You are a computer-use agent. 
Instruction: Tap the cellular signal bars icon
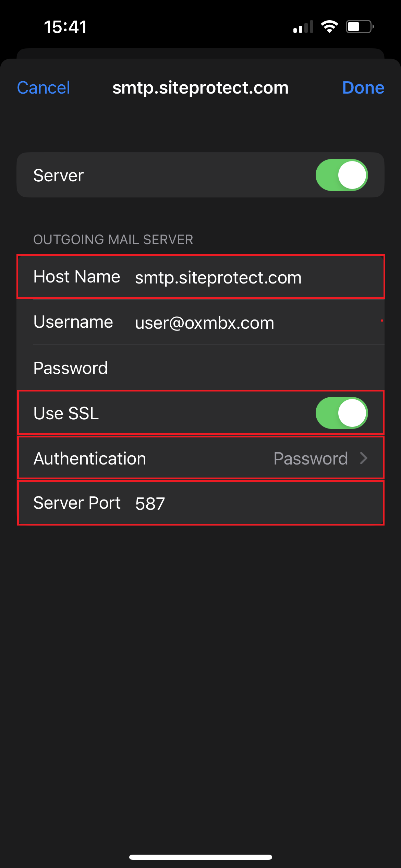coord(303,27)
